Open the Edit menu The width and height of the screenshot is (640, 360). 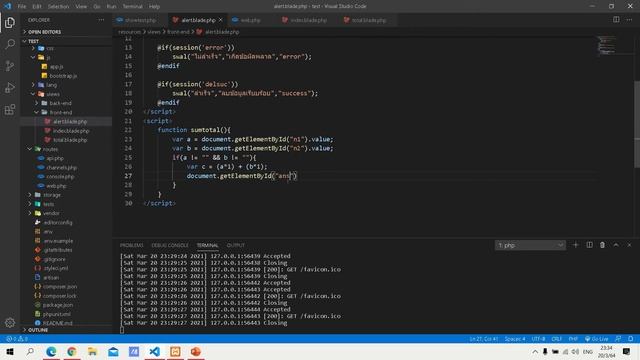tap(37, 7)
